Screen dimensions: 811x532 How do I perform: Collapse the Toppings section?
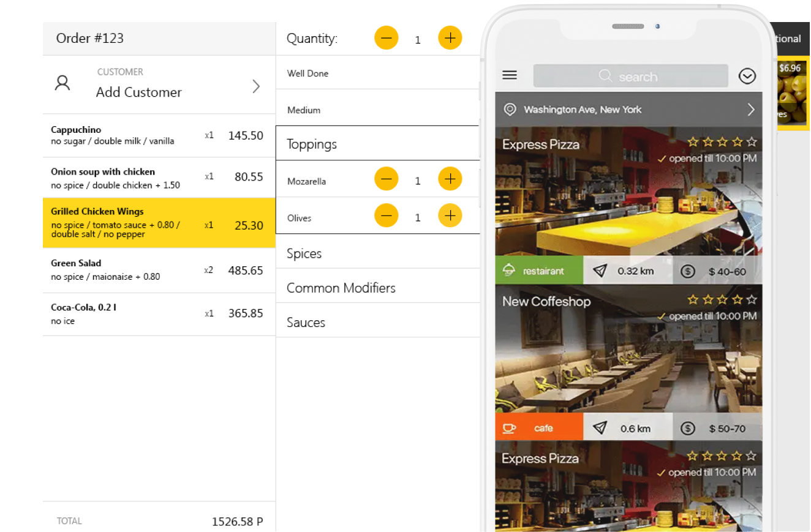[x=377, y=144]
